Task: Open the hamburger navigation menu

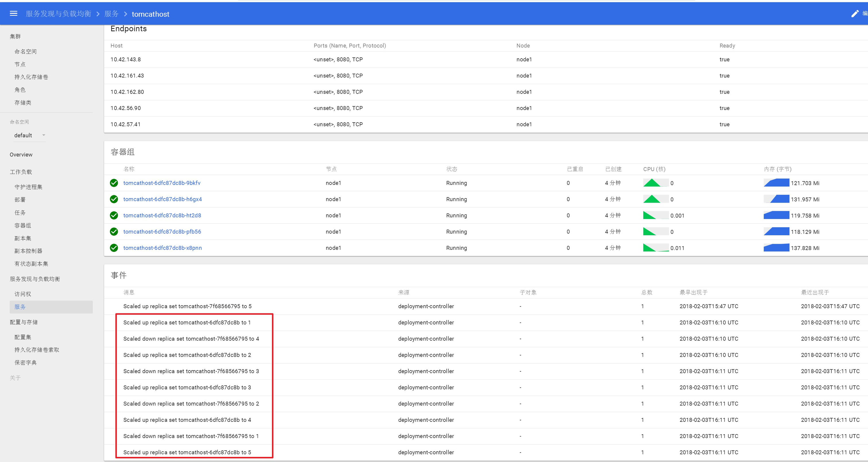Action: tap(13, 13)
